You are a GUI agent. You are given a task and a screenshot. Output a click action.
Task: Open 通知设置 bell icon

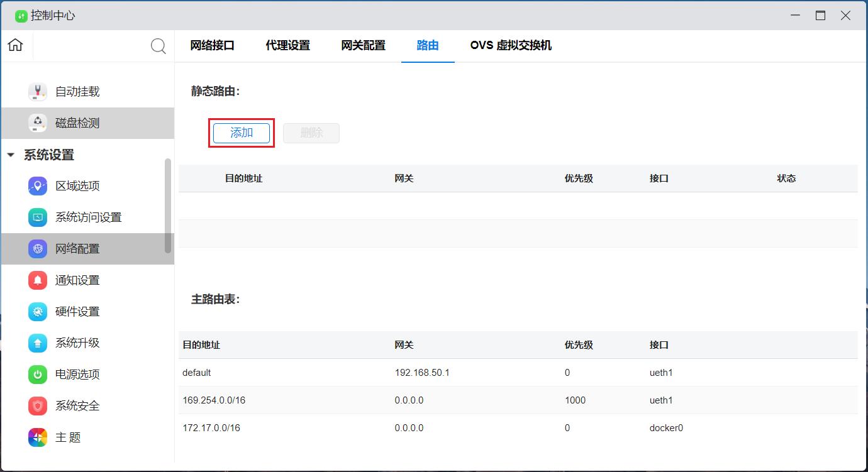pyautogui.click(x=38, y=280)
